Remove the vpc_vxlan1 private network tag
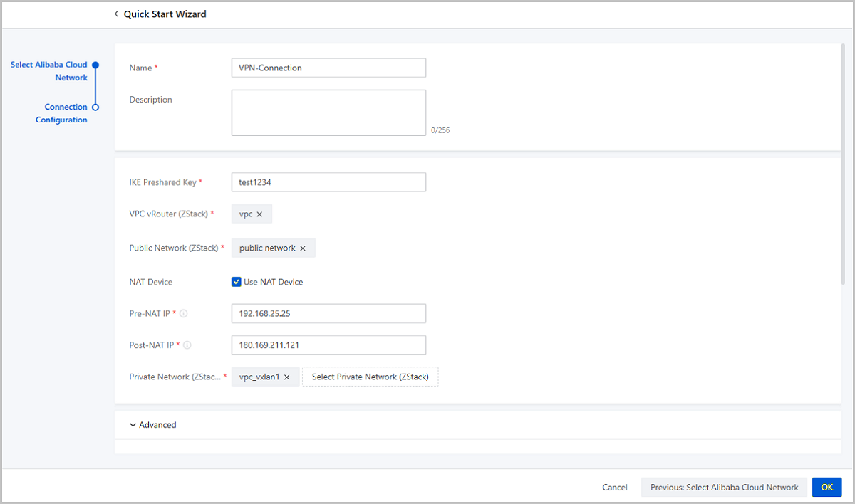 click(287, 377)
